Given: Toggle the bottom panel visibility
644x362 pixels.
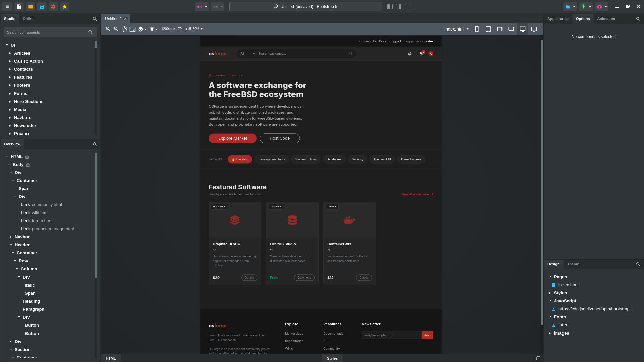Looking at the screenshot, I should click(408, 7).
